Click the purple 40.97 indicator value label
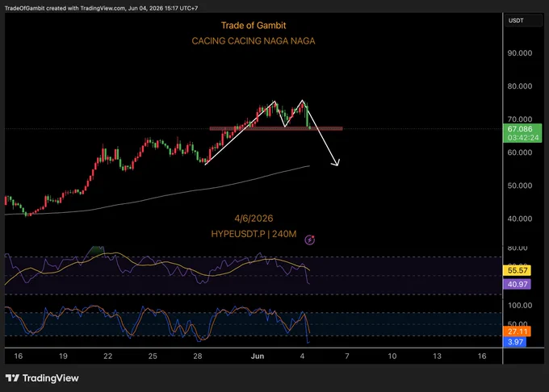 (517, 284)
